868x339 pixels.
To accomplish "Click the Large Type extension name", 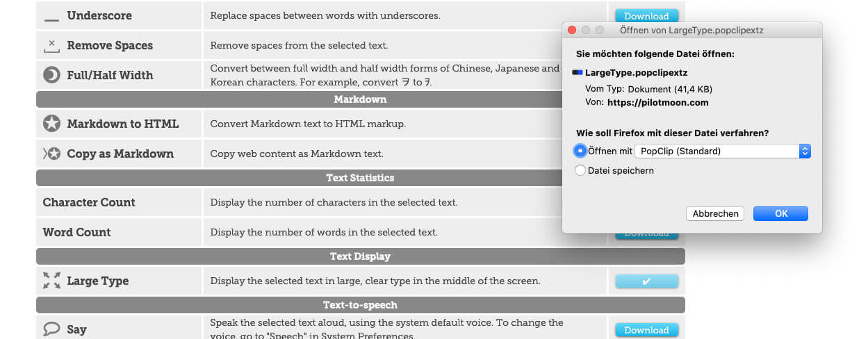I will (98, 281).
